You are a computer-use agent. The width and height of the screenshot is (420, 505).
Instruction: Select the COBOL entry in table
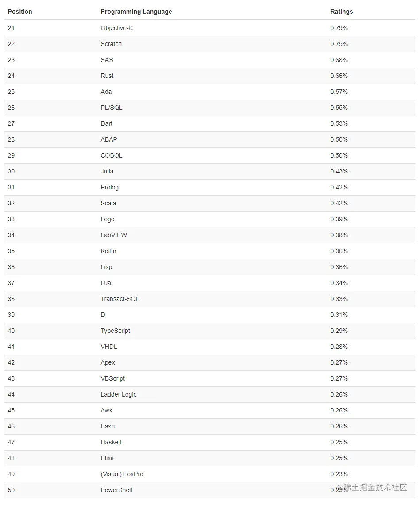tap(111, 155)
